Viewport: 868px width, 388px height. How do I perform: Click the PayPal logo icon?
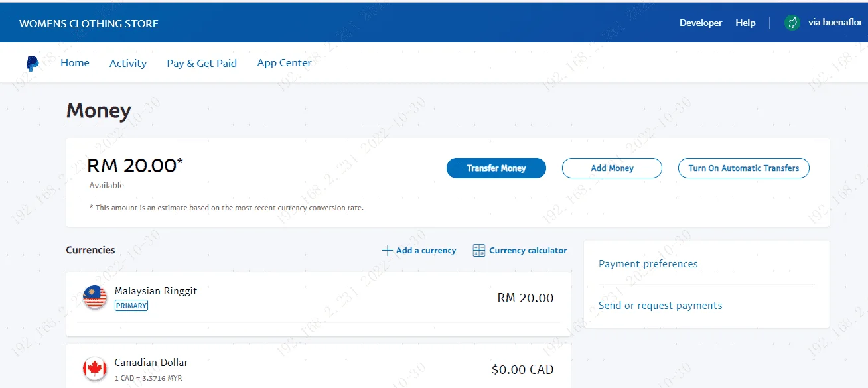pyautogui.click(x=33, y=64)
